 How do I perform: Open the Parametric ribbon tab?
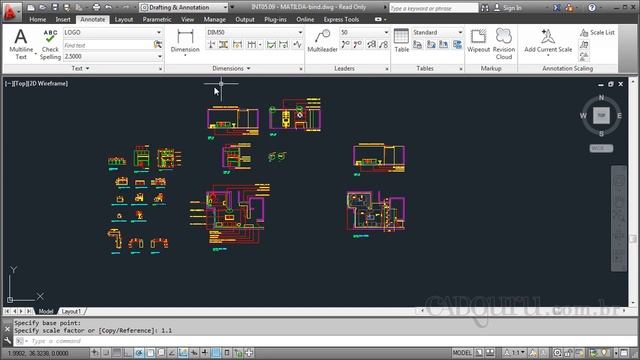157,19
